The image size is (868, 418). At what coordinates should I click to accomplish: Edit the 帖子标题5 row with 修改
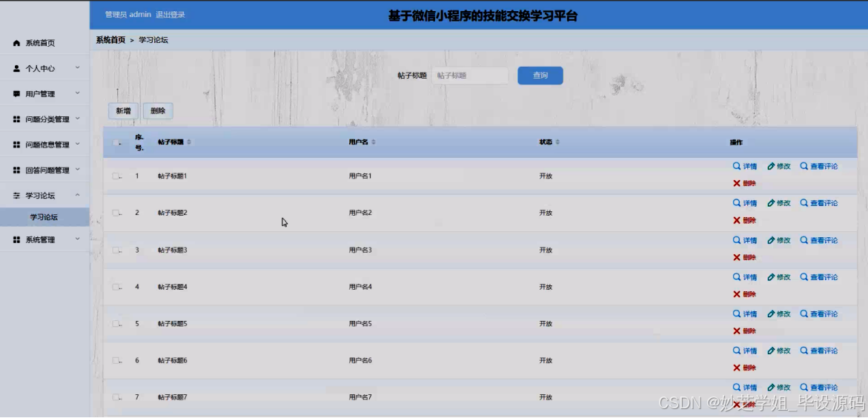pyautogui.click(x=779, y=314)
